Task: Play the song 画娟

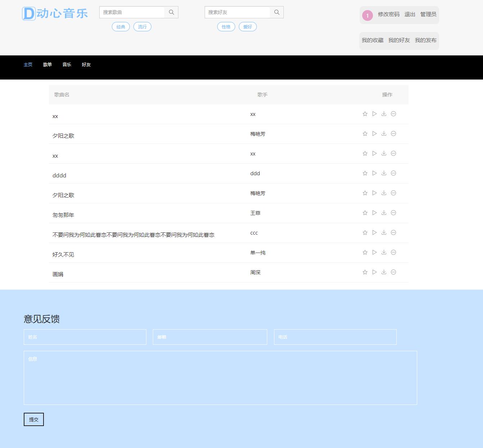Action: [374, 272]
